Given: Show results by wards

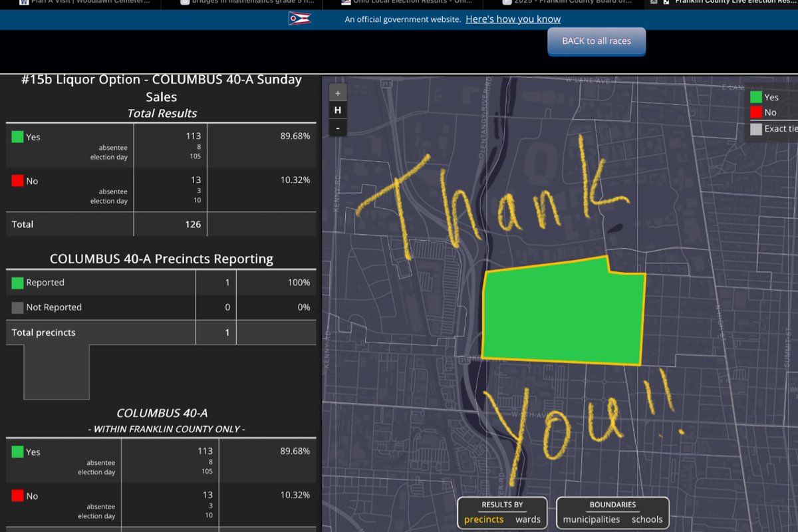Looking at the screenshot, I should click(x=528, y=519).
